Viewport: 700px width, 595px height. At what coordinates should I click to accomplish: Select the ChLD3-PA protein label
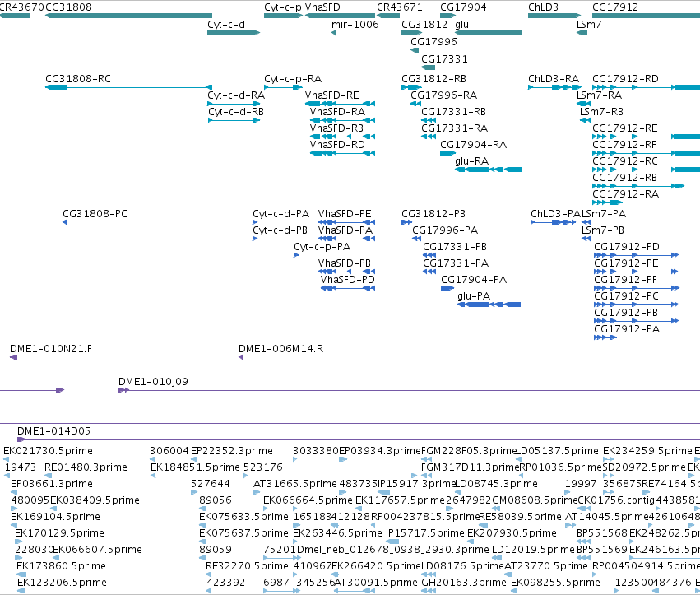tap(555, 214)
